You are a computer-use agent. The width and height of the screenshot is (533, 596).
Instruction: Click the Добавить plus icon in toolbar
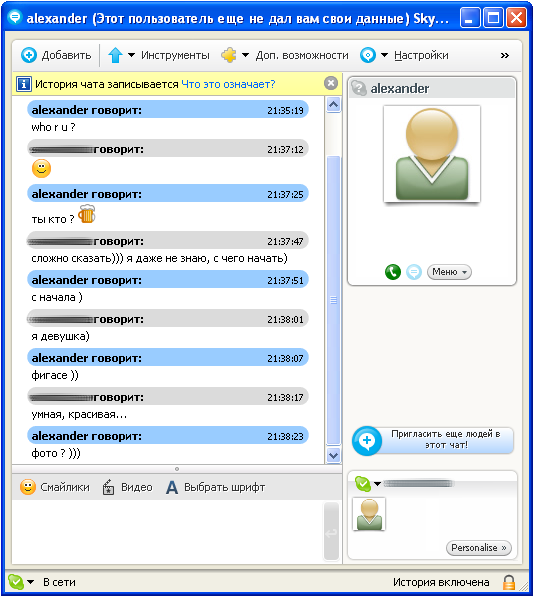click(29, 55)
